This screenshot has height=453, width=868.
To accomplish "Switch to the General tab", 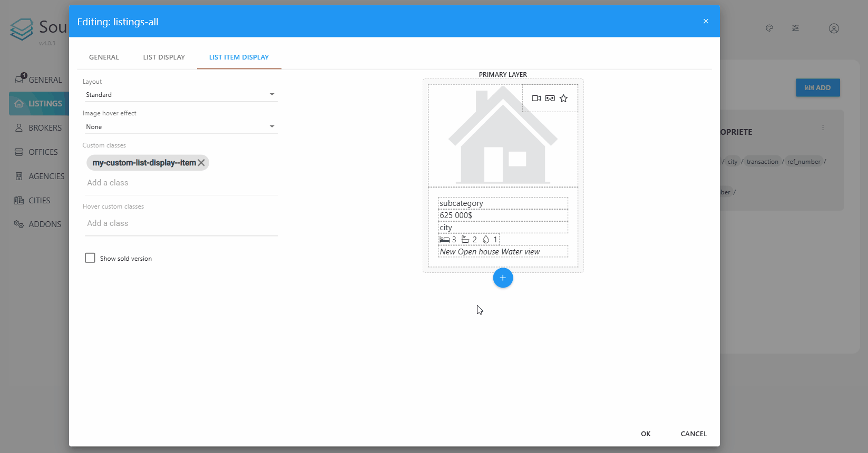I will [104, 57].
